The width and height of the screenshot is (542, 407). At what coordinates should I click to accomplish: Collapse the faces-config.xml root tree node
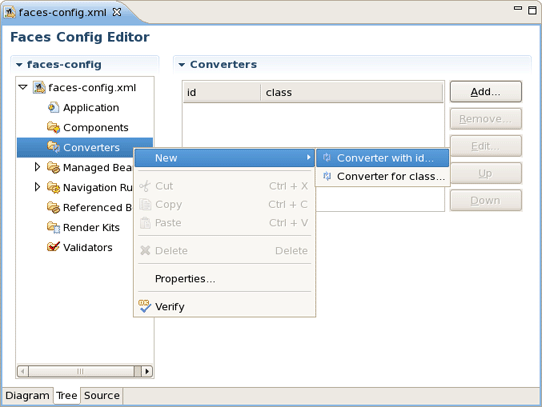coord(23,87)
